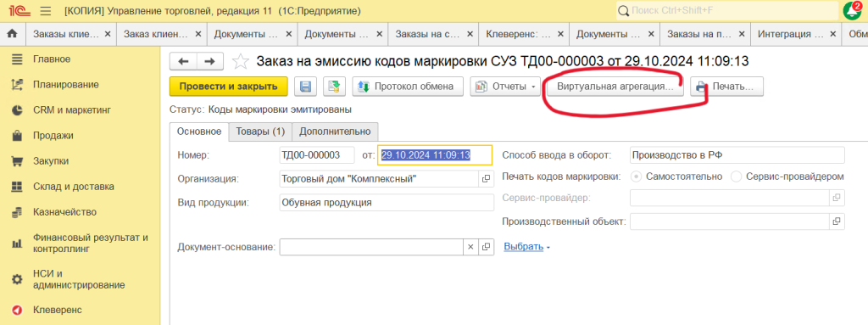Open Протокол обмена

click(408, 87)
